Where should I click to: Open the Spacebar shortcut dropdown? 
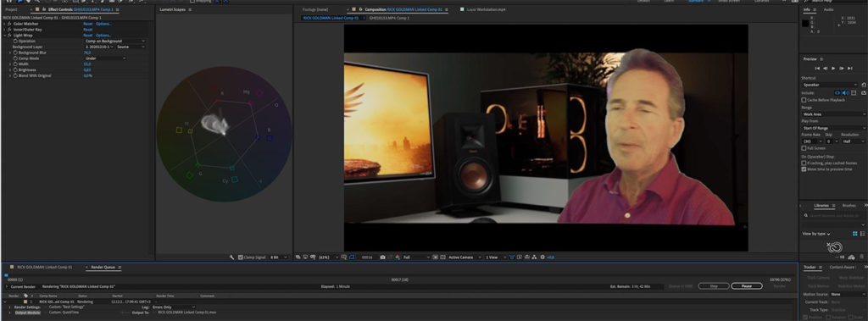(830, 85)
